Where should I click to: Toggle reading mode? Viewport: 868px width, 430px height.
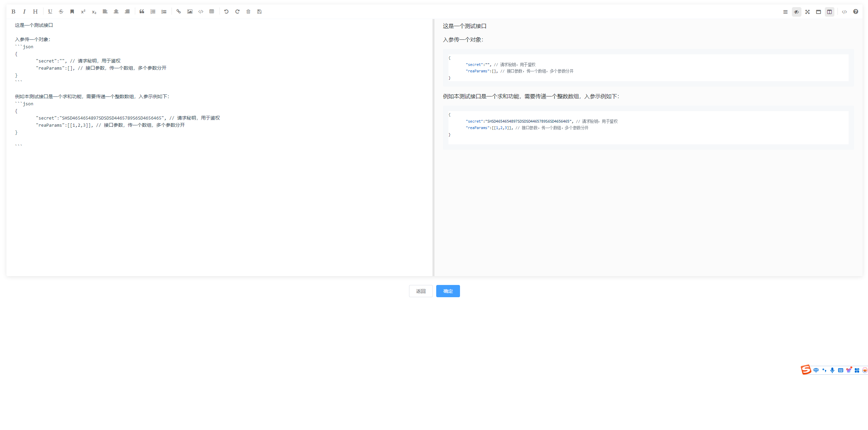[818, 12]
